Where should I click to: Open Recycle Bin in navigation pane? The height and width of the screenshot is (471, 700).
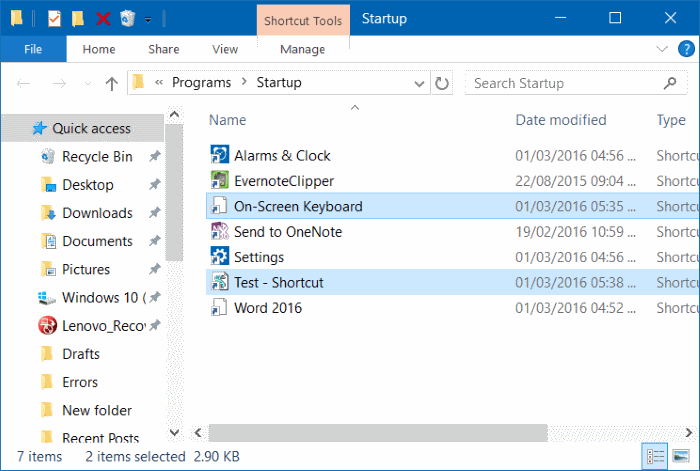tap(97, 157)
